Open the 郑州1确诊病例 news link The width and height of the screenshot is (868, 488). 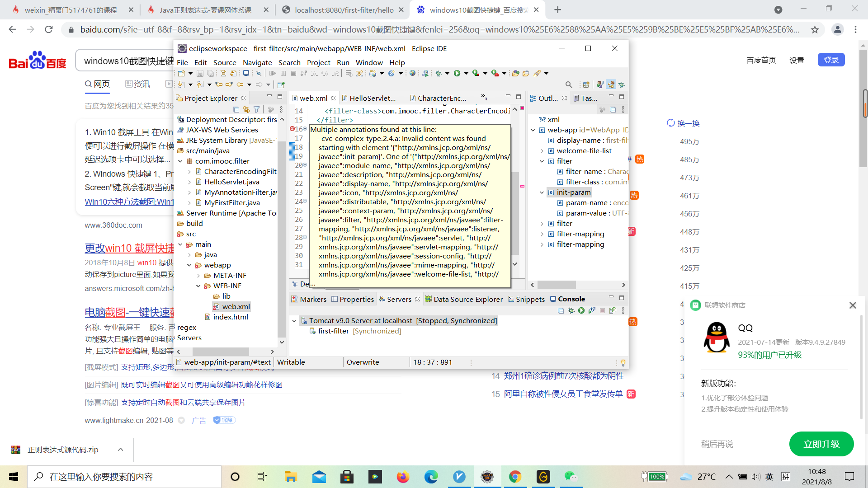coord(564,376)
